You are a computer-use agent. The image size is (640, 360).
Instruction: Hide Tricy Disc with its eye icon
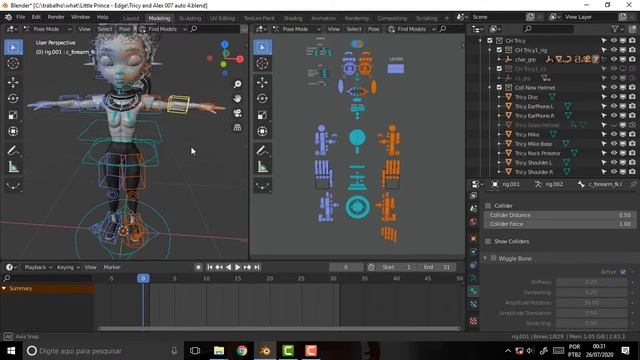[x=613, y=97]
